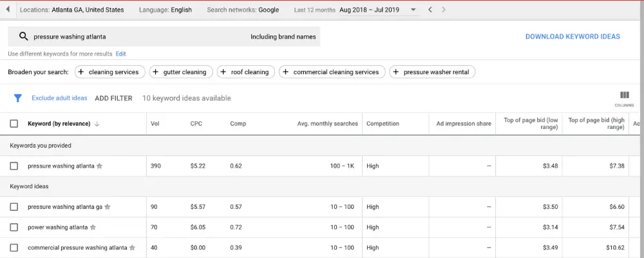
Task: Open the Columns icon
Action: pyautogui.click(x=624, y=99)
